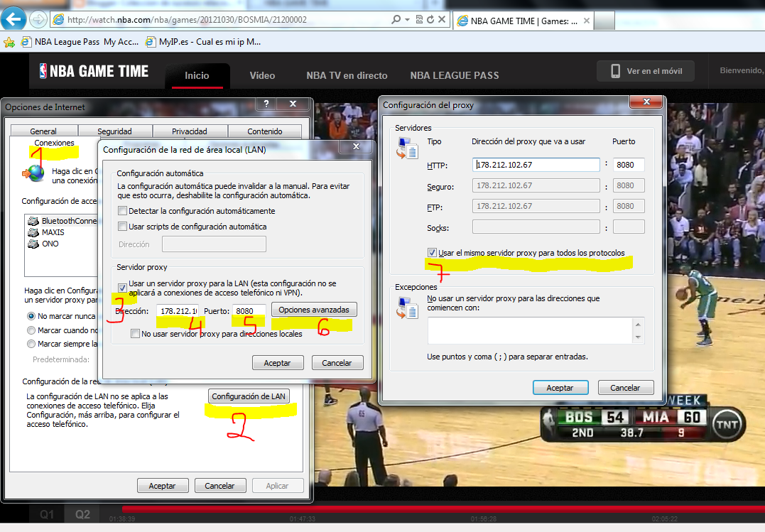
Task: Open NBA TV en directo tab
Action: (x=347, y=76)
